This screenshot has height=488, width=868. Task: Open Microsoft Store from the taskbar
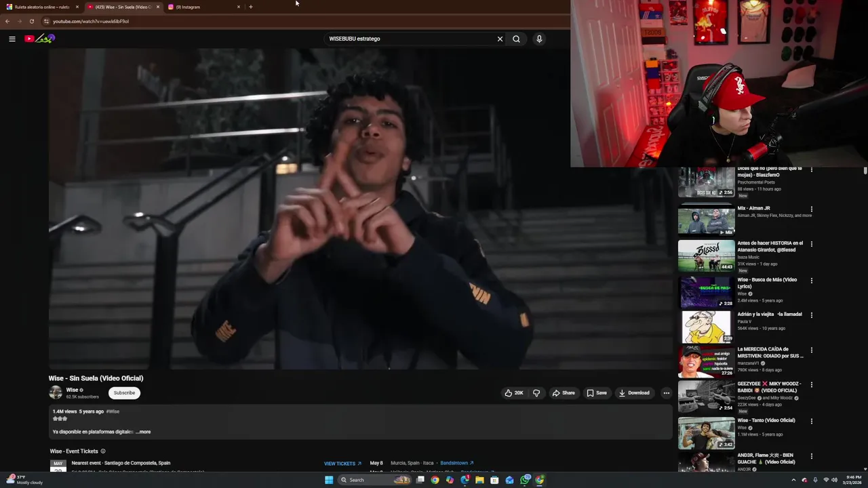494,480
